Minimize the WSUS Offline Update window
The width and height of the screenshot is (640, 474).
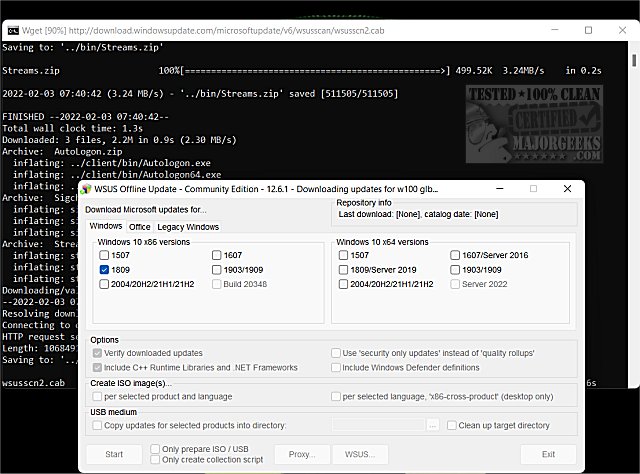pos(500,189)
